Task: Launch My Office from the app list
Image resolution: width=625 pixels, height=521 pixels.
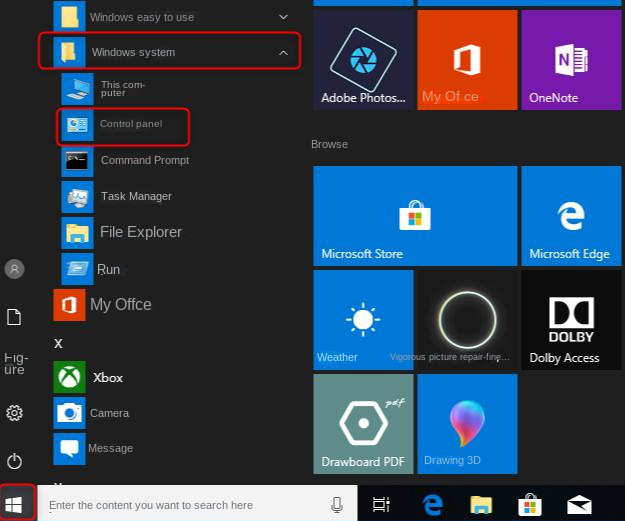Action: (x=102, y=305)
